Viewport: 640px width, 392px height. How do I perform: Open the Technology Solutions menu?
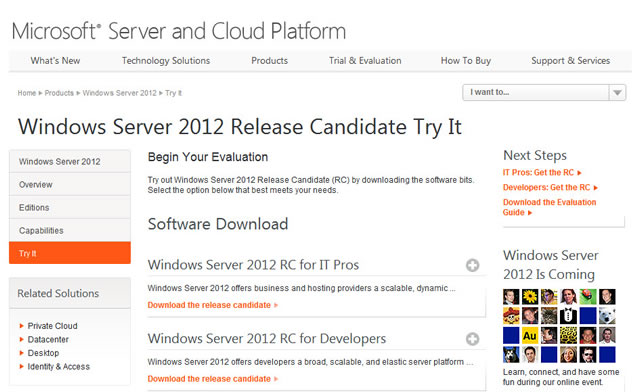166,61
